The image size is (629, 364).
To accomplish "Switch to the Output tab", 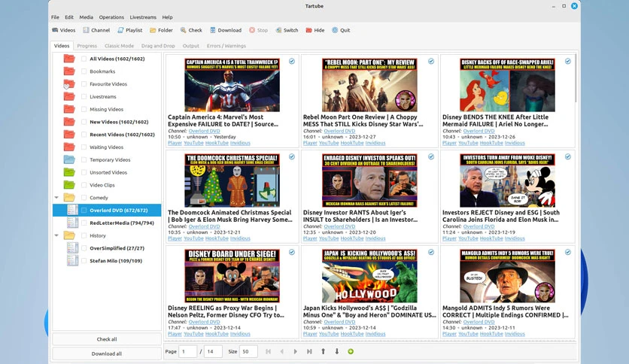I will point(191,46).
